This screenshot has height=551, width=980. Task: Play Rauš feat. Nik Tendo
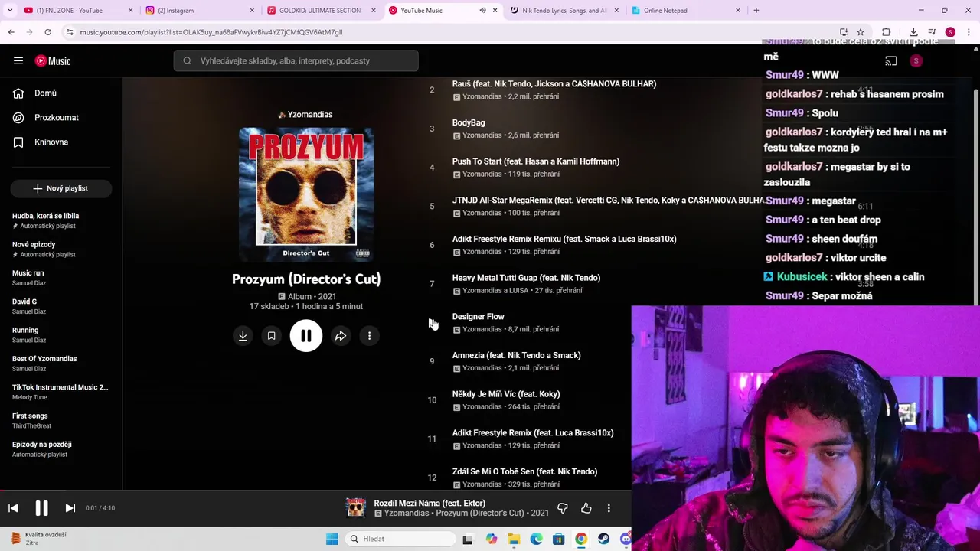click(554, 84)
